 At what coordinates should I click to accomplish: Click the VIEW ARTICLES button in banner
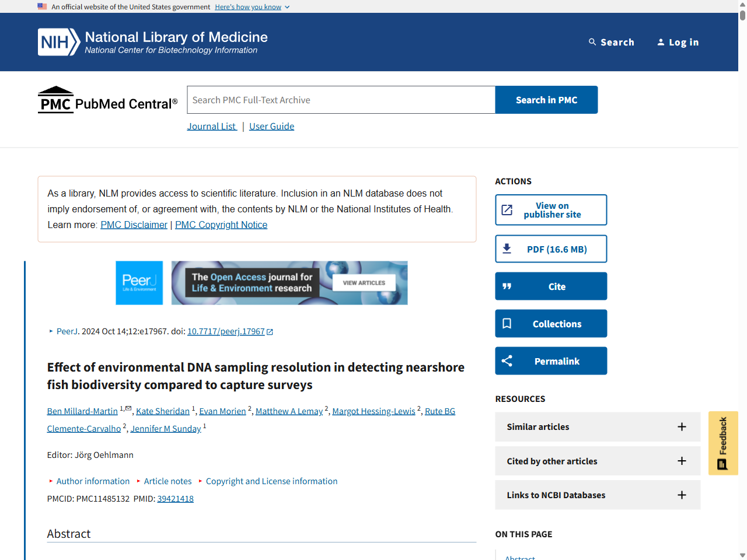pyautogui.click(x=364, y=283)
